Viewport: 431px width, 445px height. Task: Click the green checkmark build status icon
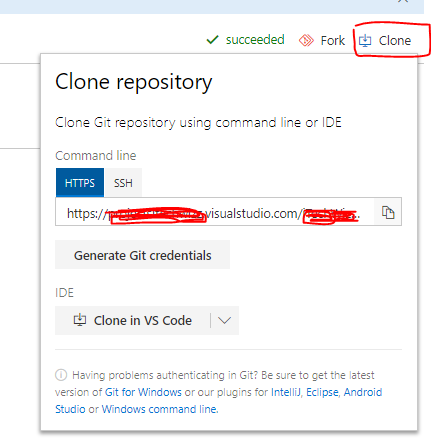212,40
